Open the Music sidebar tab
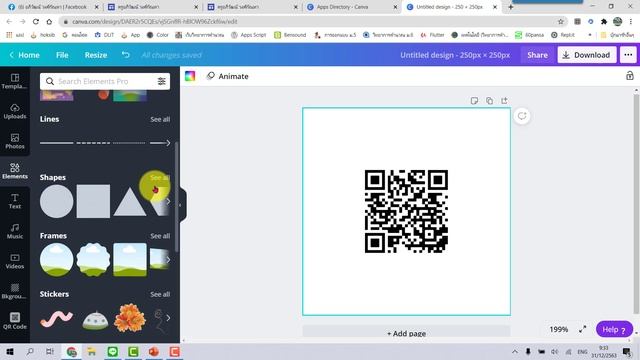 (15, 231)
